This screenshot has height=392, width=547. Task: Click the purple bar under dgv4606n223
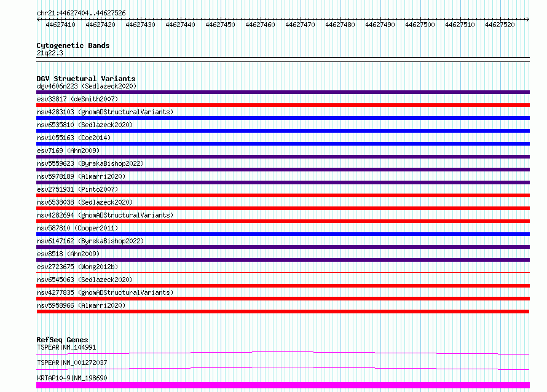click(283, 92)
